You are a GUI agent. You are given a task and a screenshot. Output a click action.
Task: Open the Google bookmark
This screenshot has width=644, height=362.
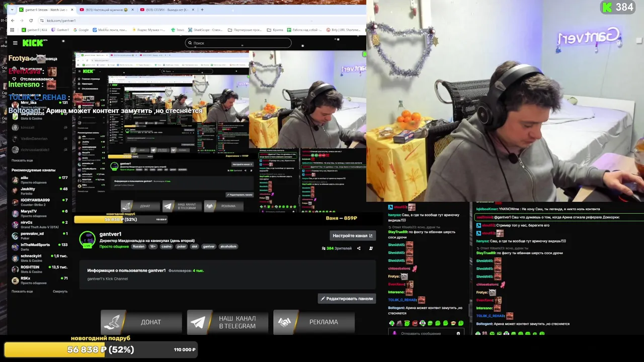pos(81,30)
